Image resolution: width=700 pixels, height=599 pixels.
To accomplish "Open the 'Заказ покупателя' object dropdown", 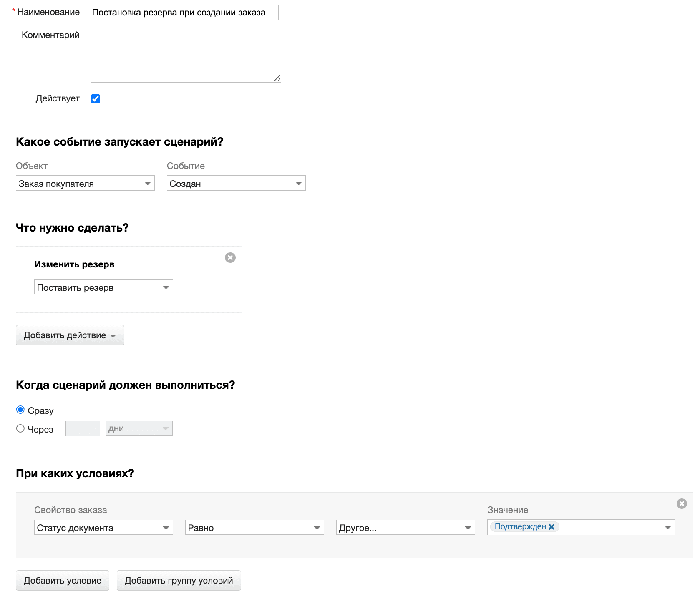I will tap(85, 184).
